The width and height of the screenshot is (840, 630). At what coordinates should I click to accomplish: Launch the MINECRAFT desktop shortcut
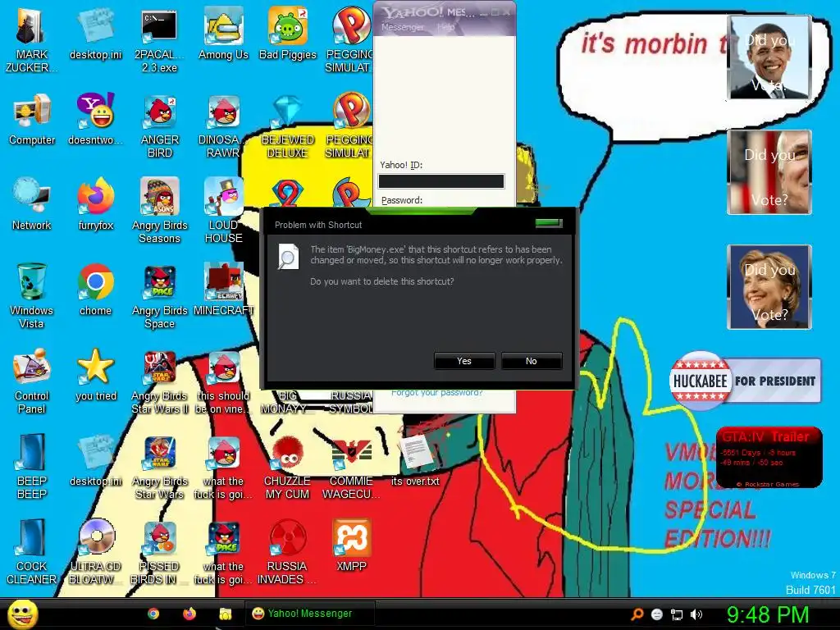[223, 290]
